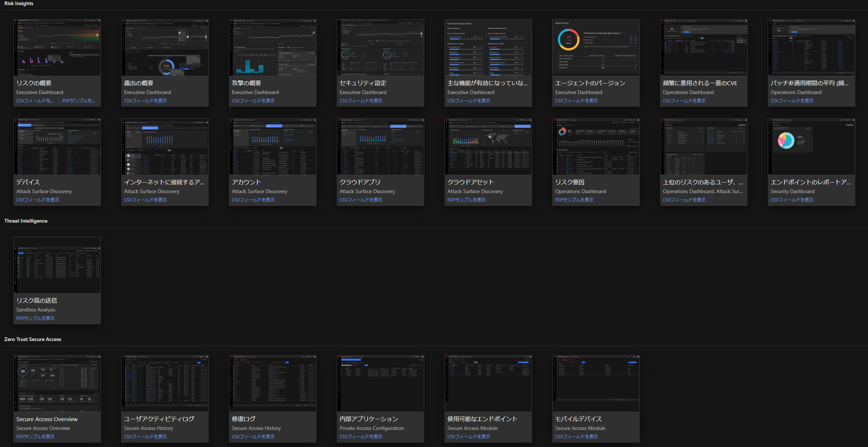Click CSVフィールドを表示 under 頻繁に悪用される一意のCVE
The height and width of the screenshot is (447, 868).
pos(684,101)
